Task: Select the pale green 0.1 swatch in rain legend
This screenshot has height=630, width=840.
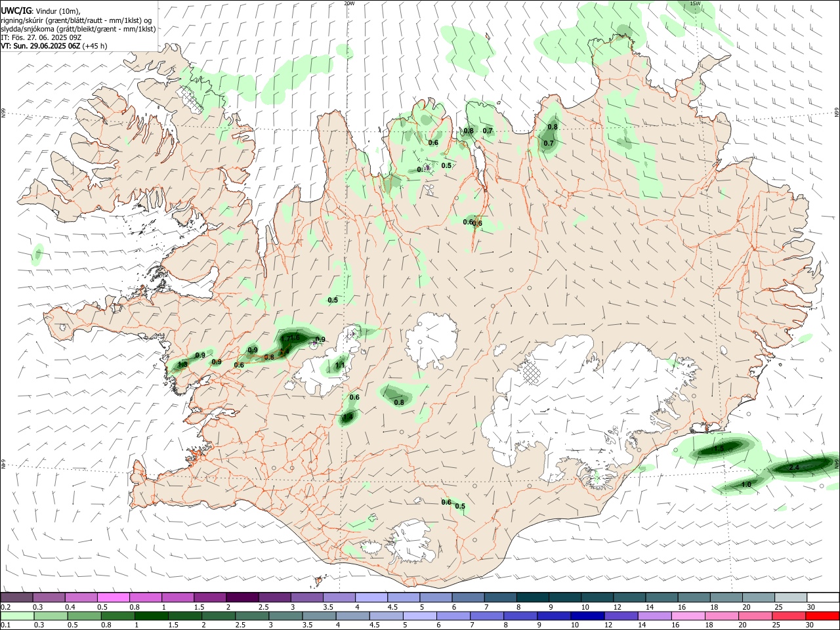Action: pyautogui.click(x=17, y=616)
